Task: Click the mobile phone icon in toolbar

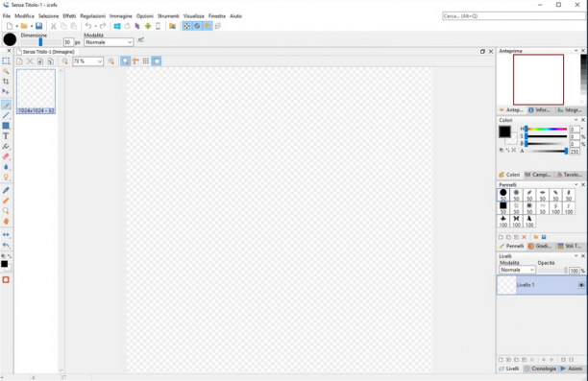Action: click(158, 26)
